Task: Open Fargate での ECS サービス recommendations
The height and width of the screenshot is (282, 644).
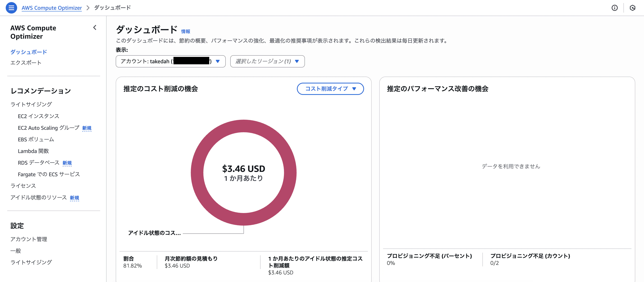Action: tap(49, 174)
